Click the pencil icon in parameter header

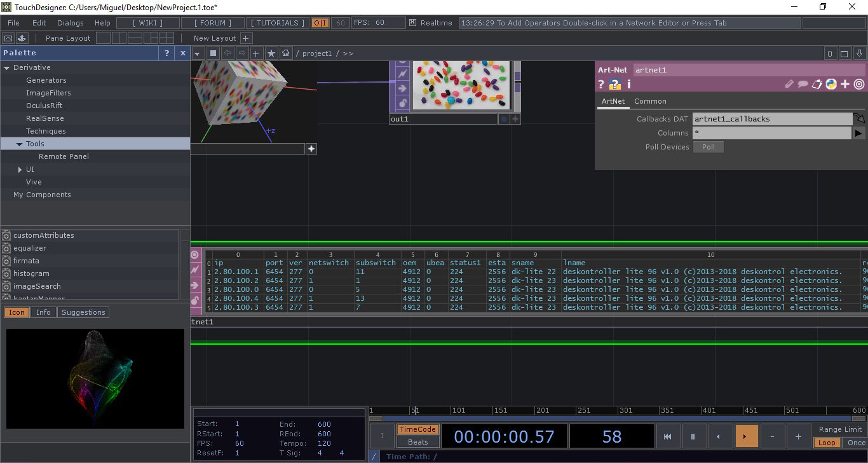tap(789, 84)
